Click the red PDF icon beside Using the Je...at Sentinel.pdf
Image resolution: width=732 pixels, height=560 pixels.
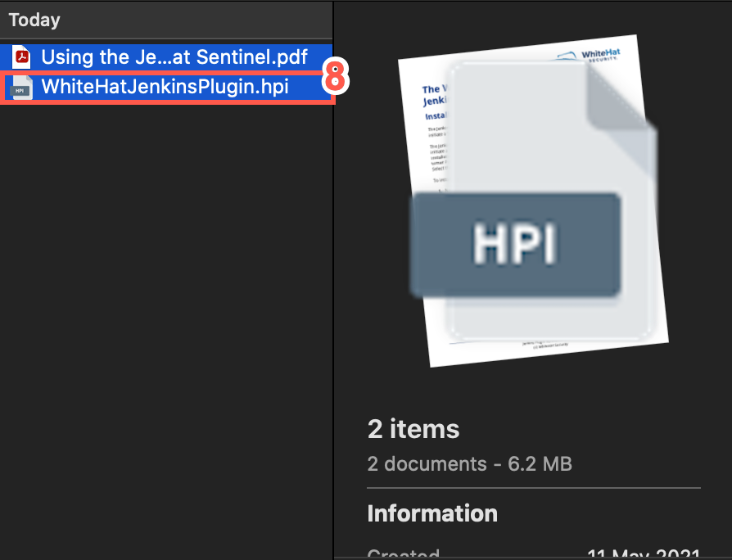tap(22, 57)
